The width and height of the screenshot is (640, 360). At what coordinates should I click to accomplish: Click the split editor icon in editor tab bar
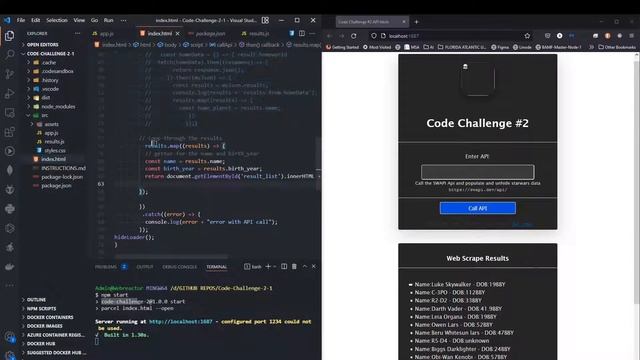(302, 33)
